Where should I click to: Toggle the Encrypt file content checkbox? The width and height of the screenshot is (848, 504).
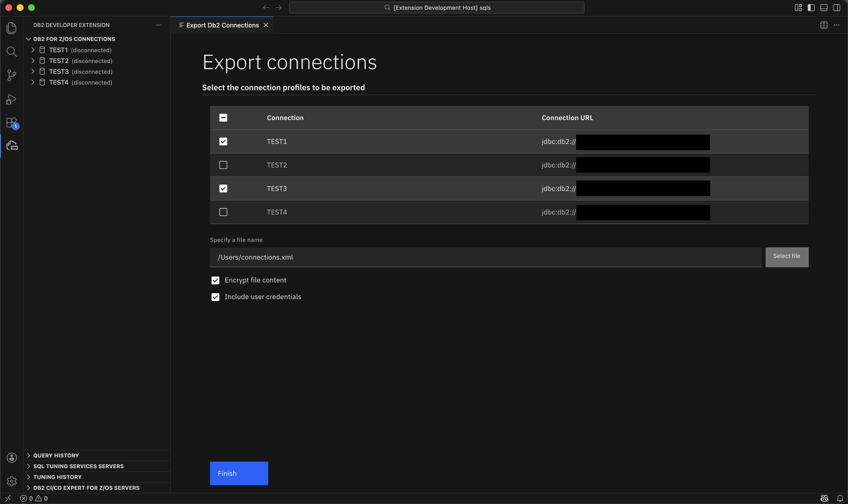(x=215, y=280)
